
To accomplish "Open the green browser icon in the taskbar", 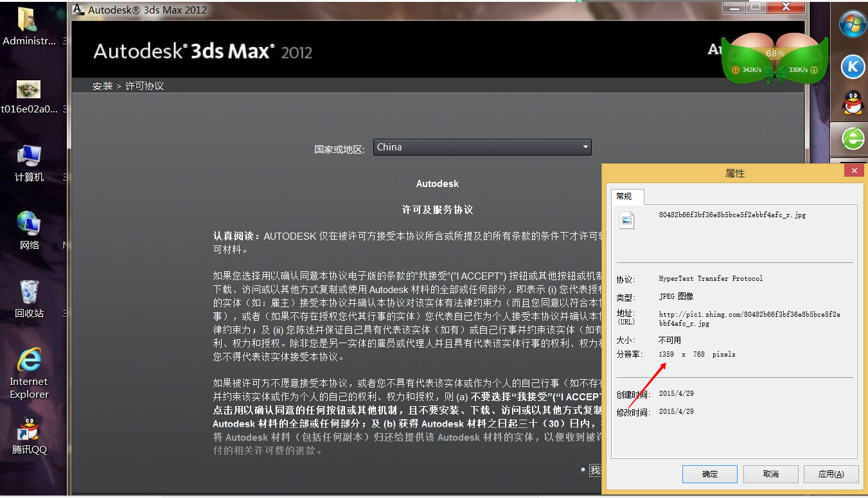I will 854,139.
